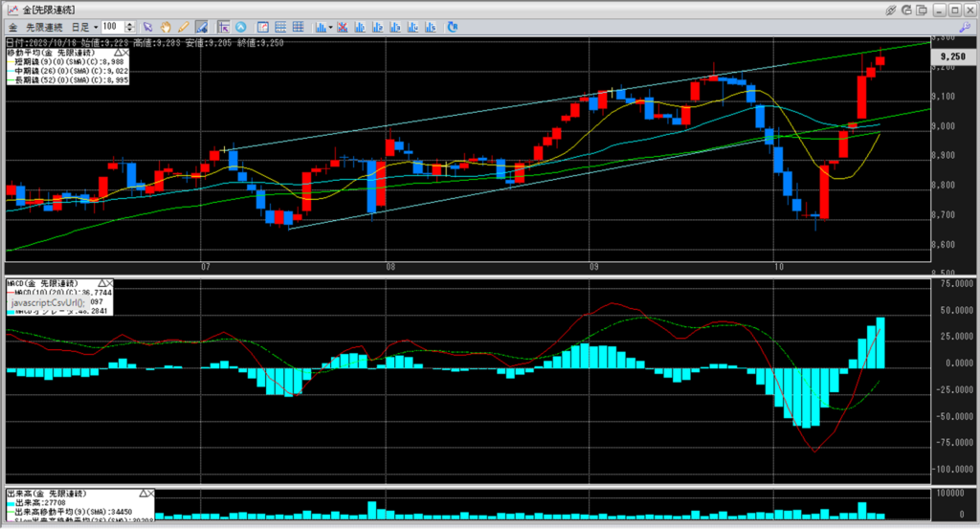Viewport: 980px width, 529px height.
Task: Choose the pencil drawing tool
Action: pyautogui.click(x=183, y=26)
